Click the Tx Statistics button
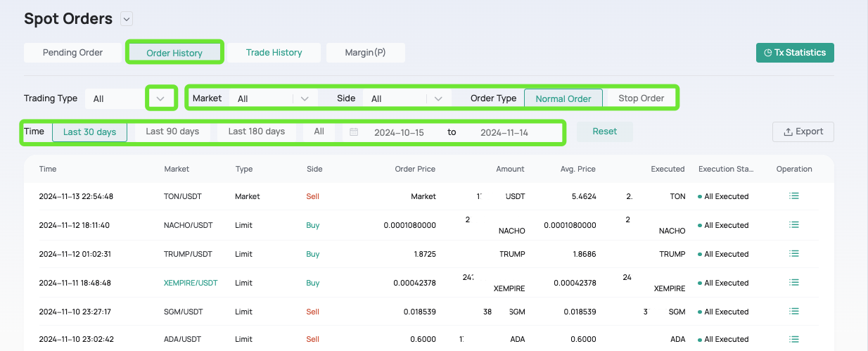Image resolution: width=868 pixels, height=351 pixels. 795,53
